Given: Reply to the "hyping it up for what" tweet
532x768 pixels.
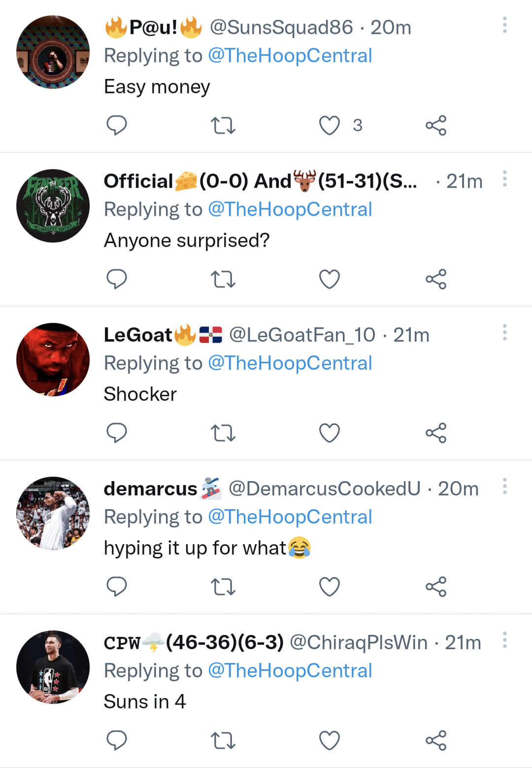Looking at the screenshot, I should [117, 587].
